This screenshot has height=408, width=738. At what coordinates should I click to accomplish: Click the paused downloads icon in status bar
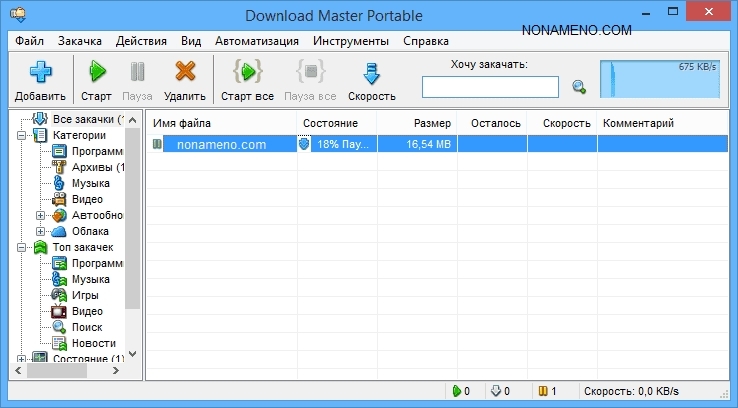click(543, 391)
